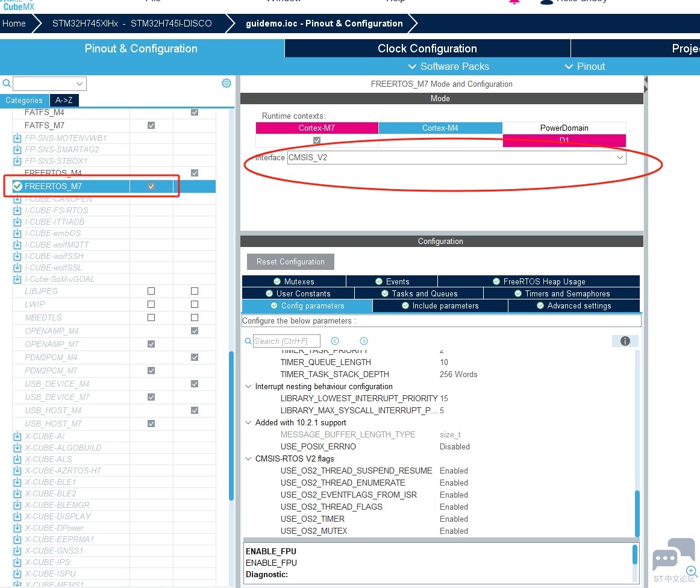The height and width of the screenshot is (588, 700).
Task: Switch to A->Z sorting tab
Action: pos(64,101)
